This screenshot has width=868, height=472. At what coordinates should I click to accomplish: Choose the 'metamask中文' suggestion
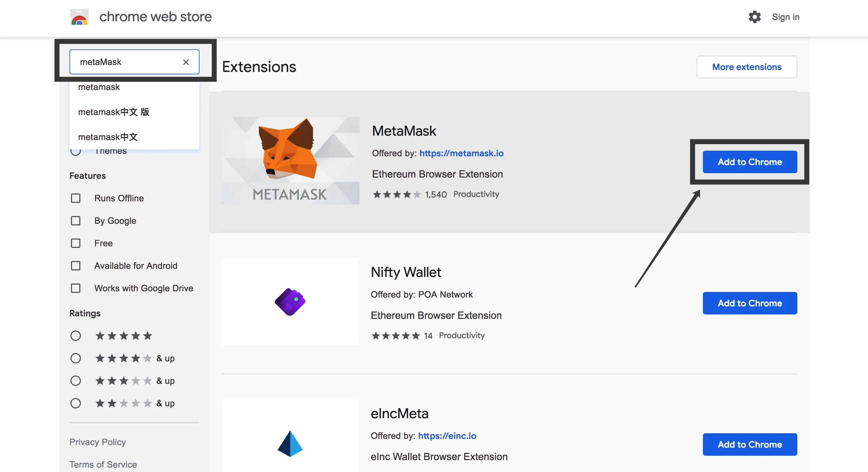(x=108, y=137)
